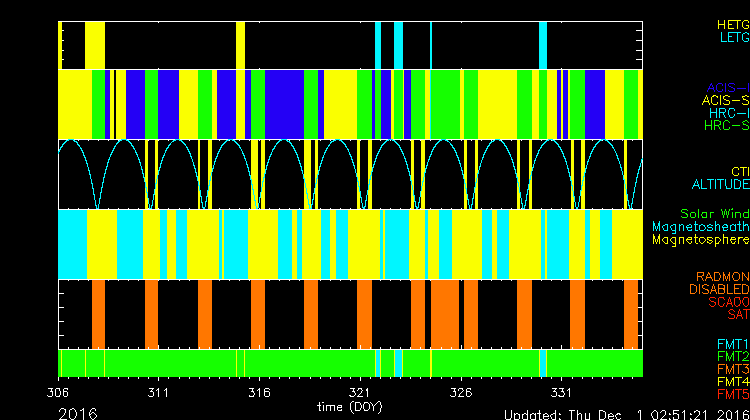The width and height of the screenshot is (750, 420).
Task: Click the LETG legend label
Action: click(x=733, y=38)
